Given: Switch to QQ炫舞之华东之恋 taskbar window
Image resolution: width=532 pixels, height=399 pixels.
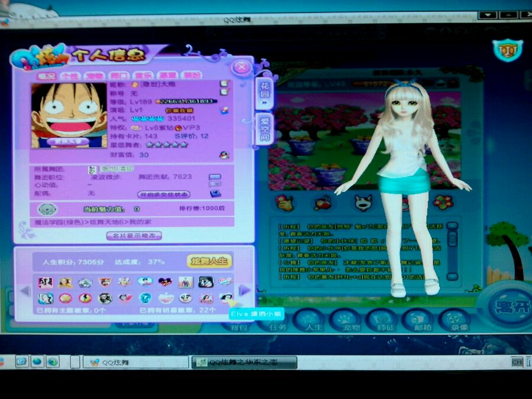Looking at the screenshot, I should (244, 362).
